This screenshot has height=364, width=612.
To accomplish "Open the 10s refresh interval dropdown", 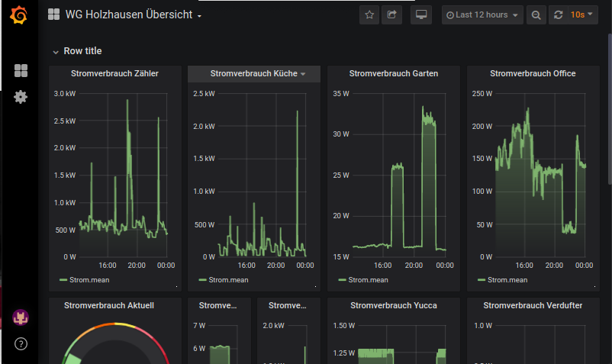I will pyautogui.click(x=583, y=14).
